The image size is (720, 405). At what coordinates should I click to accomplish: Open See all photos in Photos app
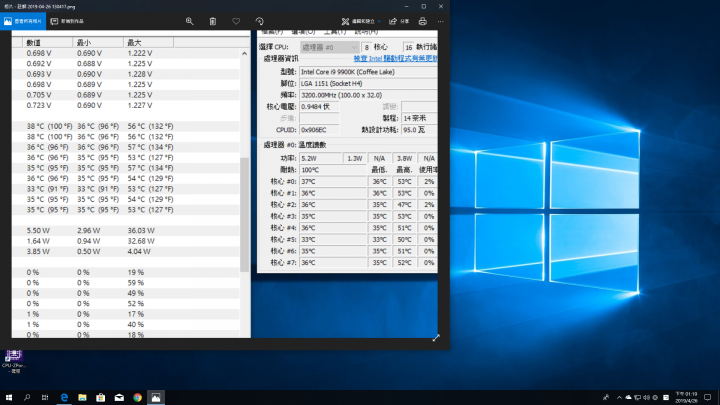[x=23, y=21]
